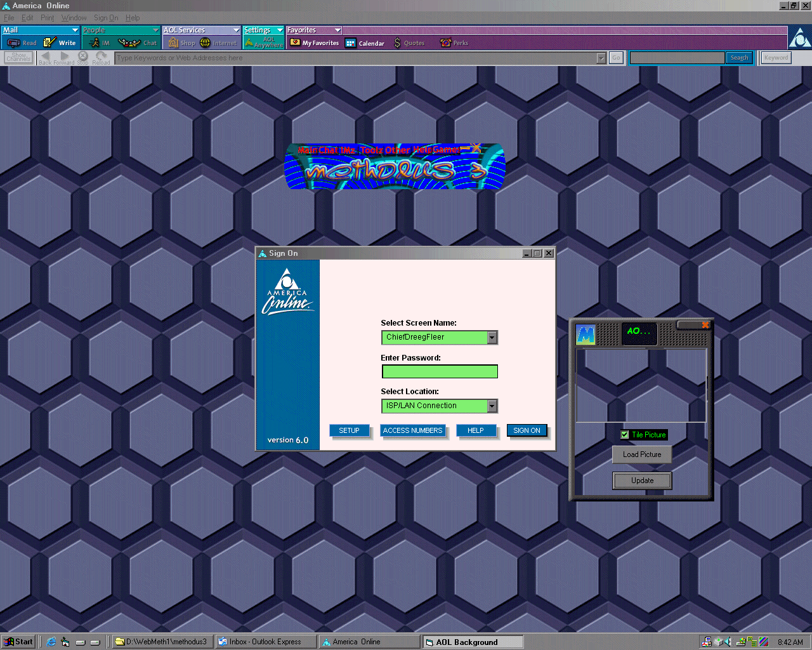
Task: Click the background picture preview thumbnail
Action: (x=641, y=385)
